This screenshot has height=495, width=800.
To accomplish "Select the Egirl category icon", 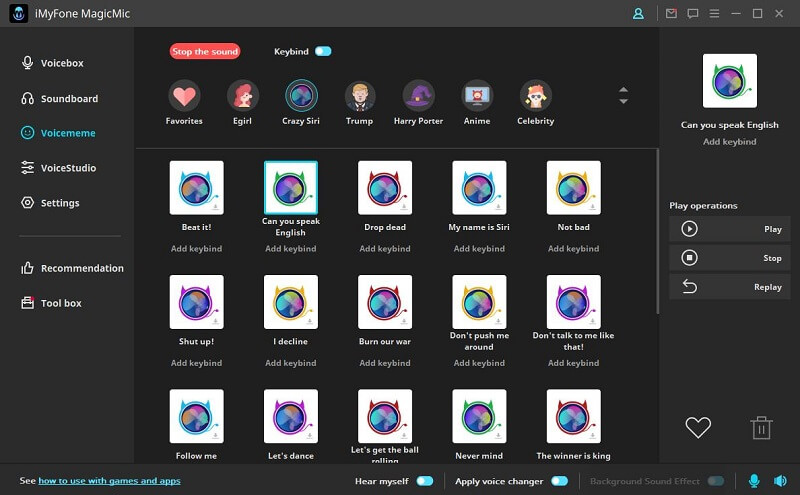I will (x=242, y=95).
